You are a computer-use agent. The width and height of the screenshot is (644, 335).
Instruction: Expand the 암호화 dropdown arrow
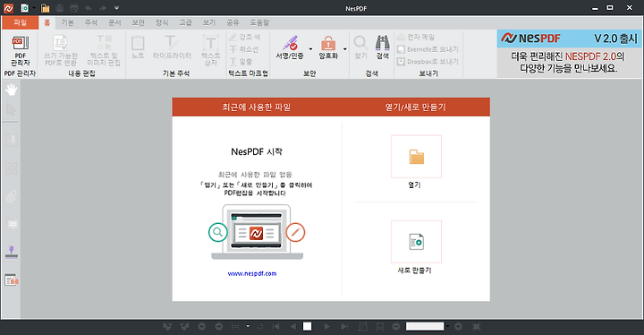pyautogui.click(x=345, y=49)
